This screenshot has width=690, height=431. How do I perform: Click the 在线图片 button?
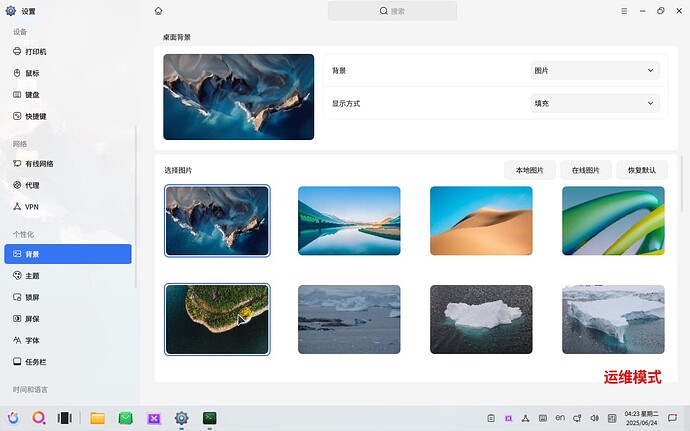tap(586, 170)
